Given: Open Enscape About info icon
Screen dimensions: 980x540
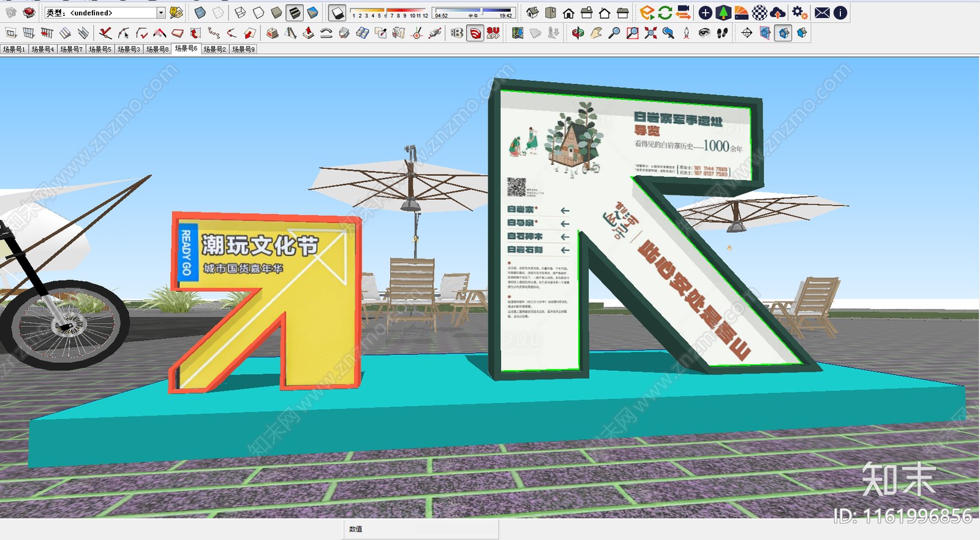Looking at the screenshot, I should point(840,12).
